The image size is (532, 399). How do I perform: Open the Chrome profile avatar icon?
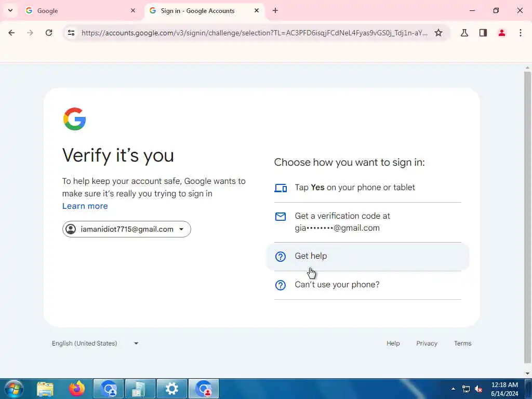(x=502, y=33)
